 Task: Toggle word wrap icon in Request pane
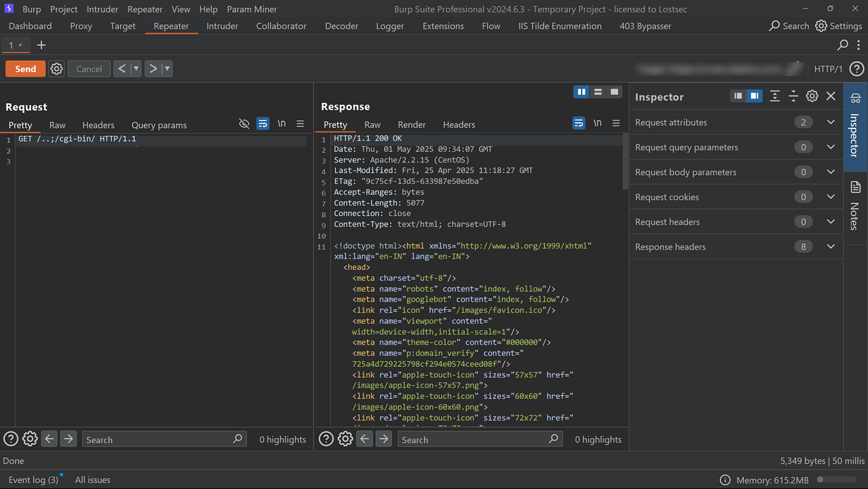[x=263, y=123]
